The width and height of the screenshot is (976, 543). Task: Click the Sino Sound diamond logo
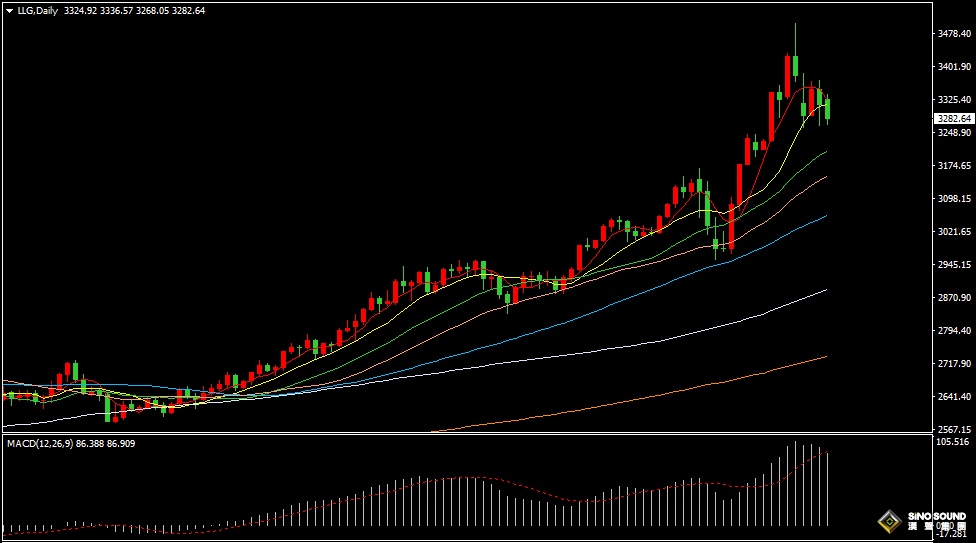pos(889,521)
